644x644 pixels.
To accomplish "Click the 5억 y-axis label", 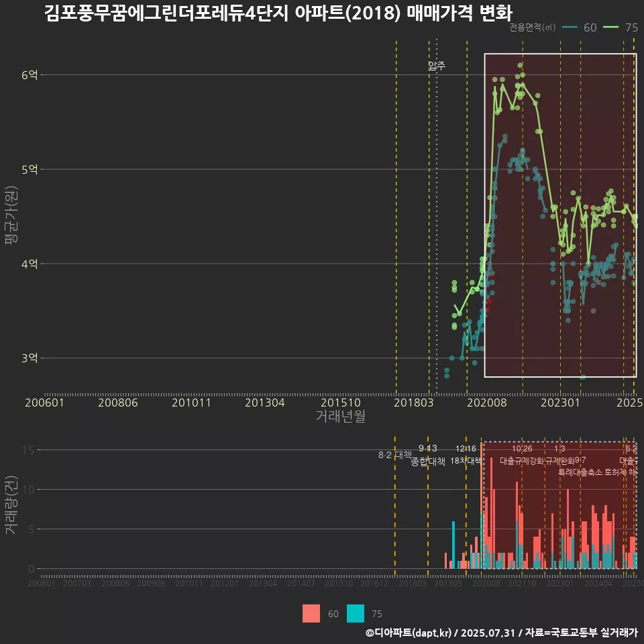I will 30,169.
